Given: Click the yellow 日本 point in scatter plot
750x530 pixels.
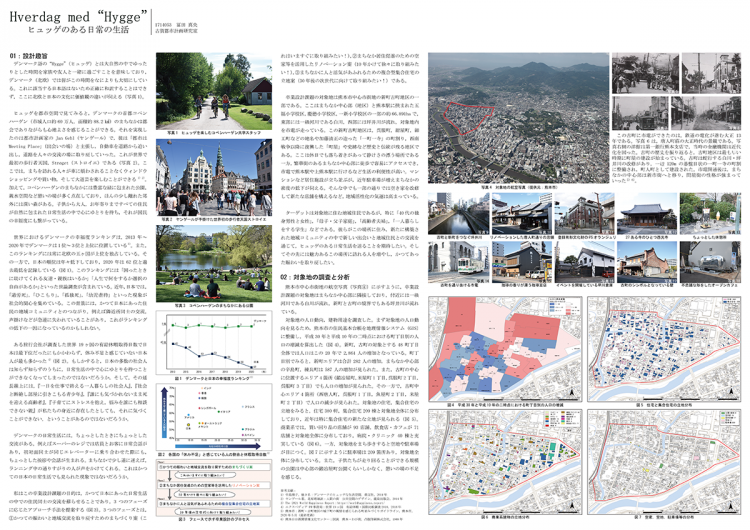Looking at the screenshot, I should pos(188,424).
